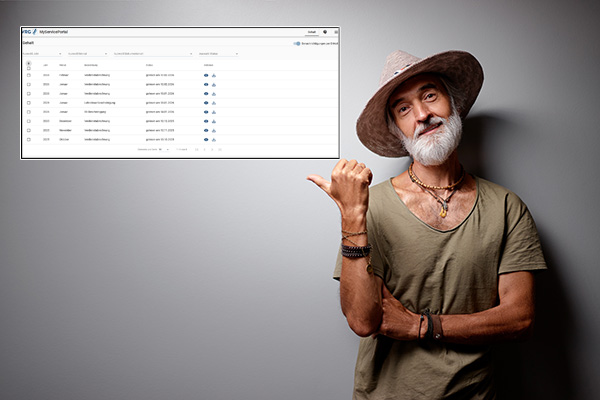Download the November 2023 document
Image resolution: width=600 pixels, height=400 pixels.
point(213,130)
